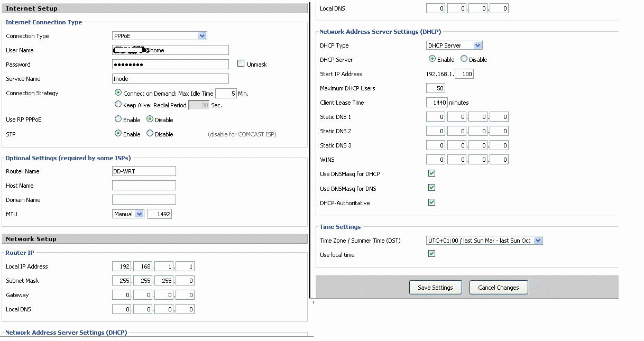Screen dimensions: 644x341
Task: Toggle the Use local time checkbox
Action: 432,254
